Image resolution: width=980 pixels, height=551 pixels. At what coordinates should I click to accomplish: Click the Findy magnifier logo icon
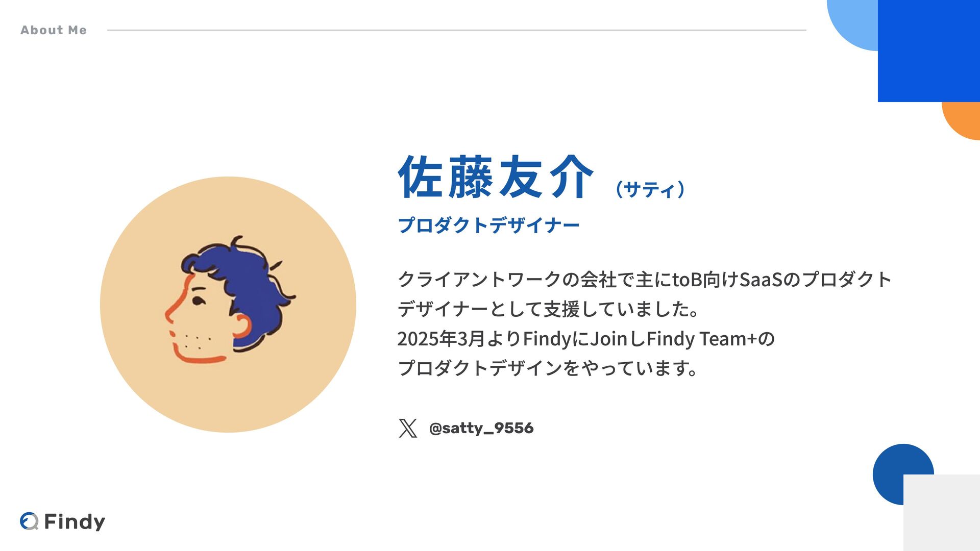coord(30,521)
